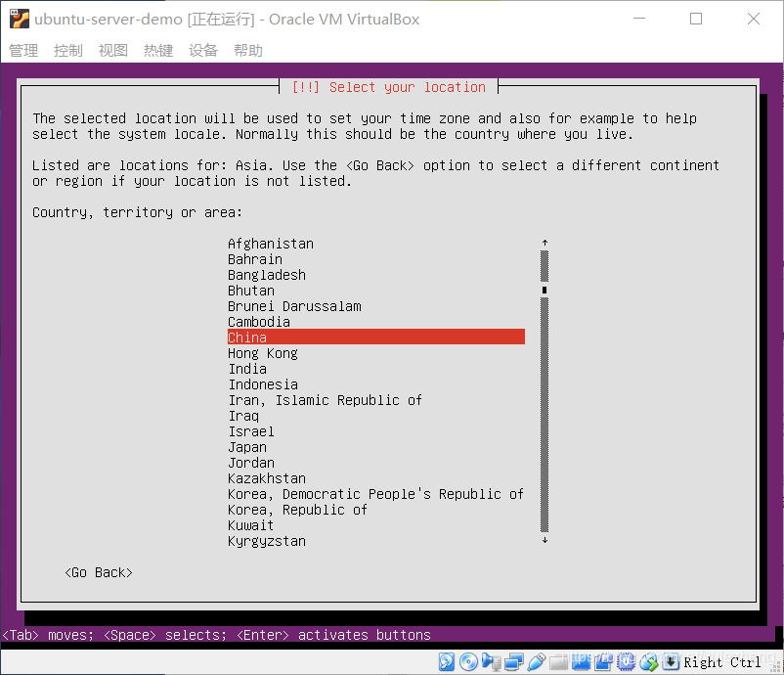Click the network adapters status icon

513,661
